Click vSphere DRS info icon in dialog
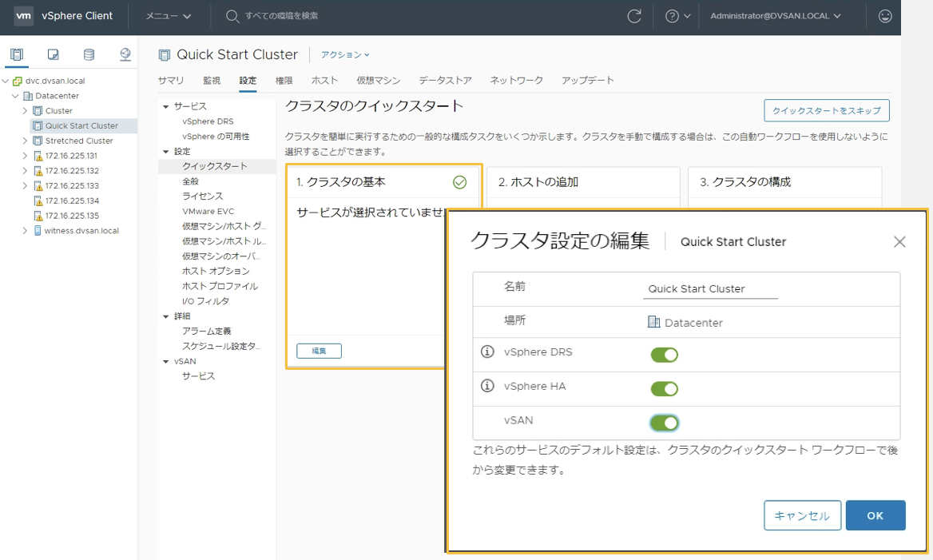Image resolution: width=933 pixels, height=560 pixels. [487, 351]
